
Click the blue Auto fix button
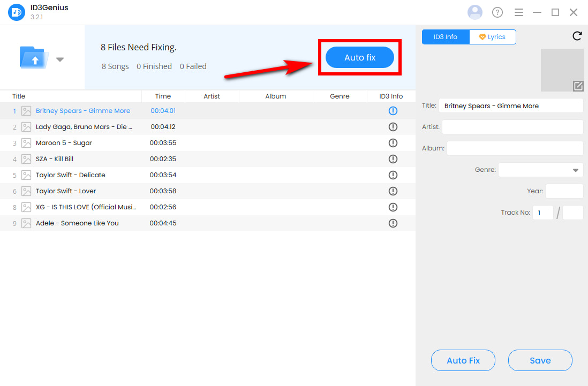(360, 57)
